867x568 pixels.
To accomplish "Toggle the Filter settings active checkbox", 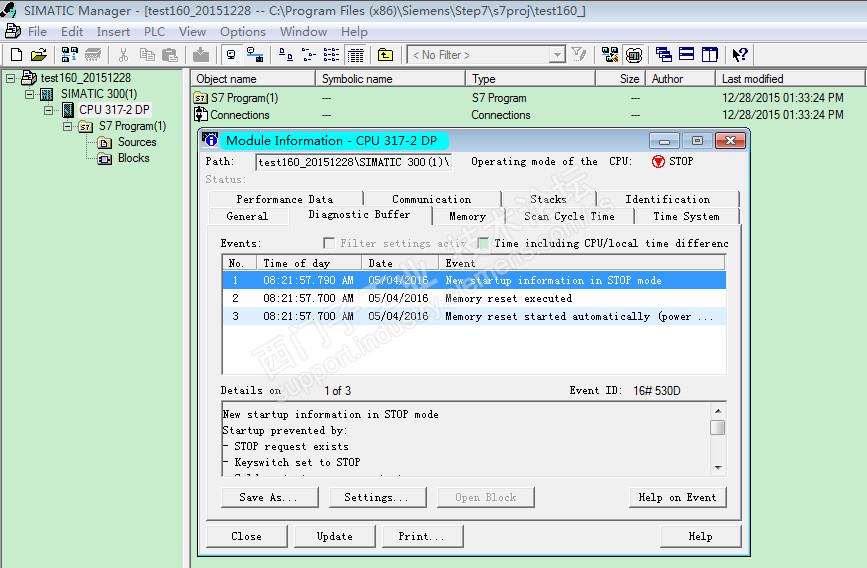I will tap(328, 243).
